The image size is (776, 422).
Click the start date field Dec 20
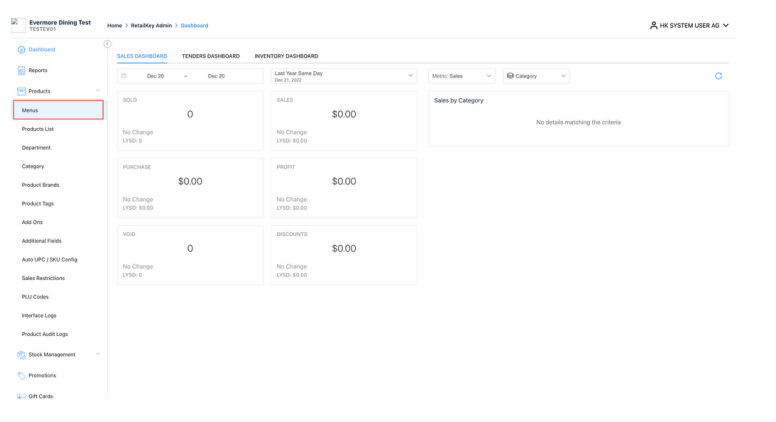click(155, 76)
